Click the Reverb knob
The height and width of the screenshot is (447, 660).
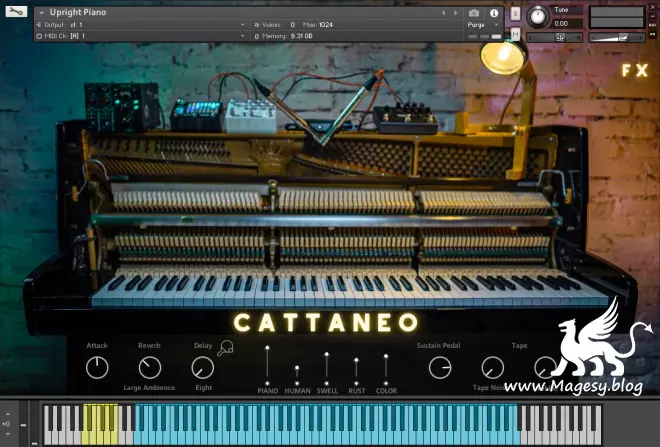tap(150, 367)
